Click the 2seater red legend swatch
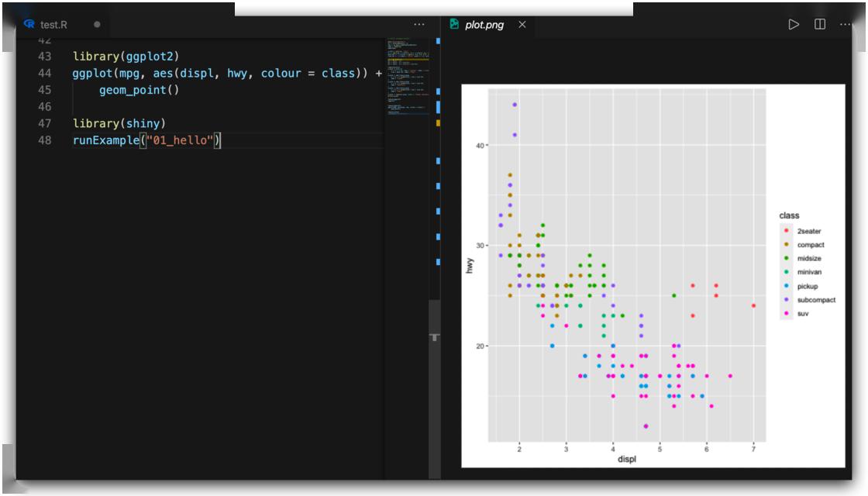 [x=786, y=231]
